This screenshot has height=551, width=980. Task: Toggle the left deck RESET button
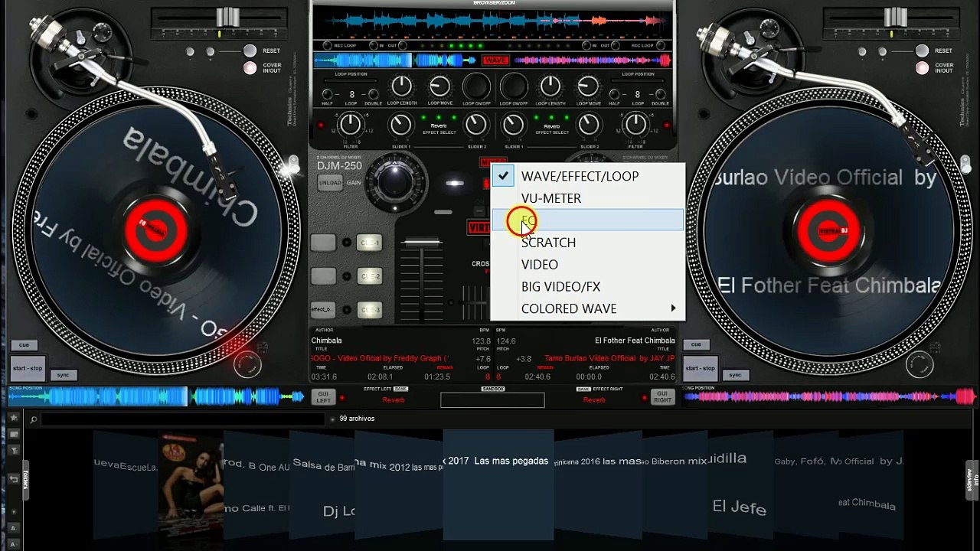tap(250, 51)
